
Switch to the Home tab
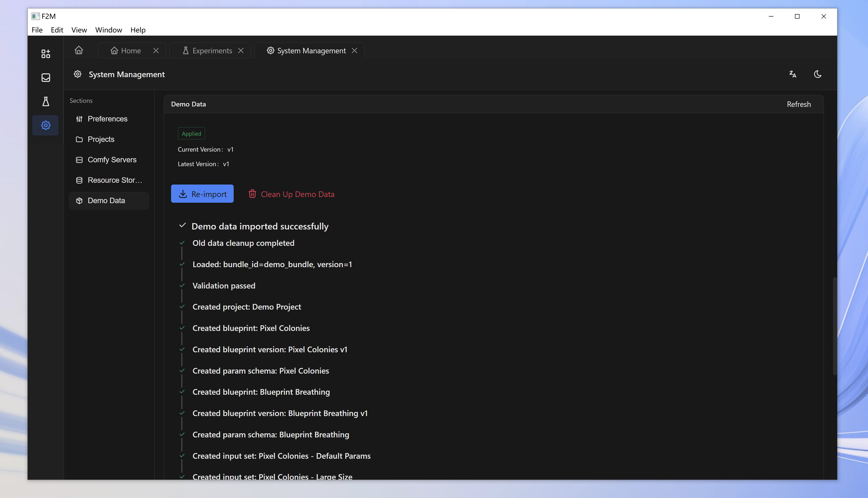tap(131, 50)
